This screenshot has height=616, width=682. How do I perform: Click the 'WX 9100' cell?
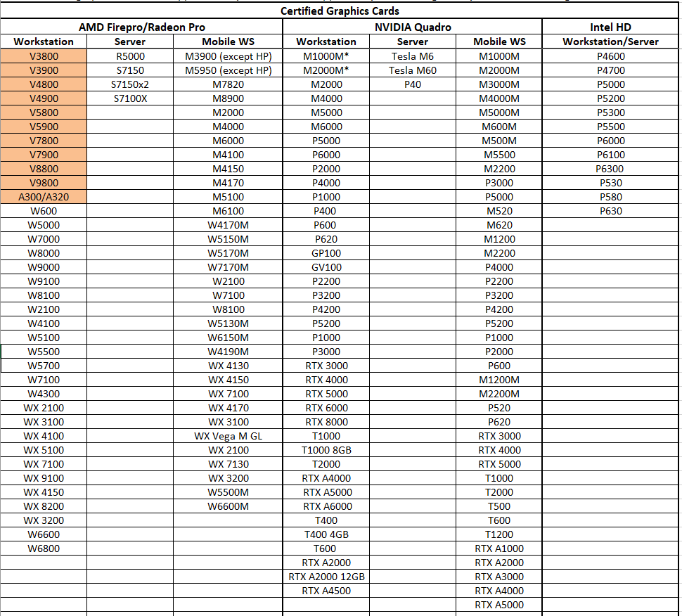click(44, 478)
